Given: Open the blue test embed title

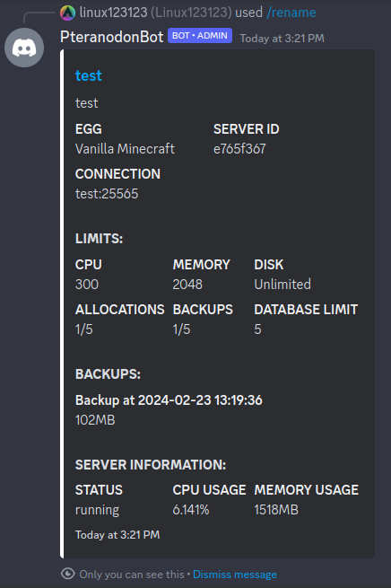Looking at the screenshot, I should pos(89,75).
